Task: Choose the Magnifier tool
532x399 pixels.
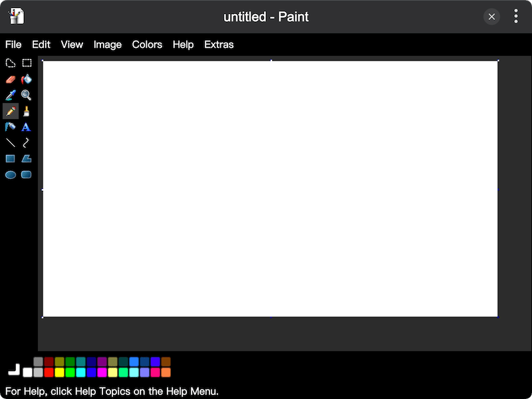Action: 27,95
